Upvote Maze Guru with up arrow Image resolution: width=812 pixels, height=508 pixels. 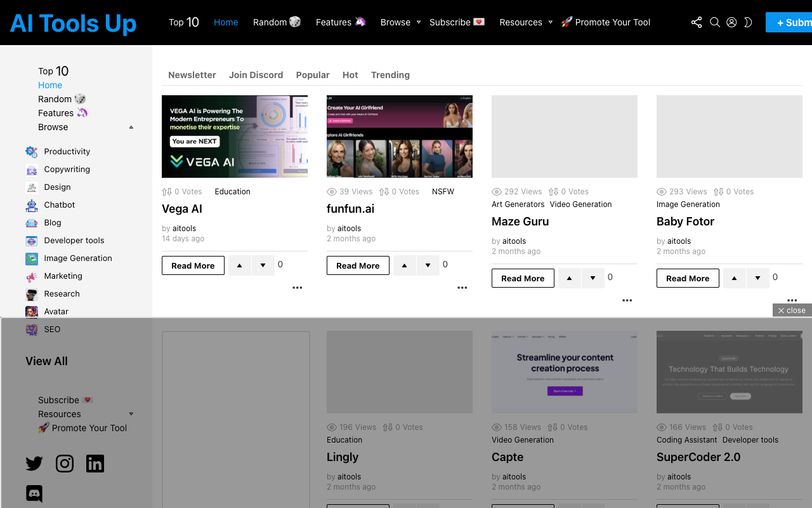570,278
